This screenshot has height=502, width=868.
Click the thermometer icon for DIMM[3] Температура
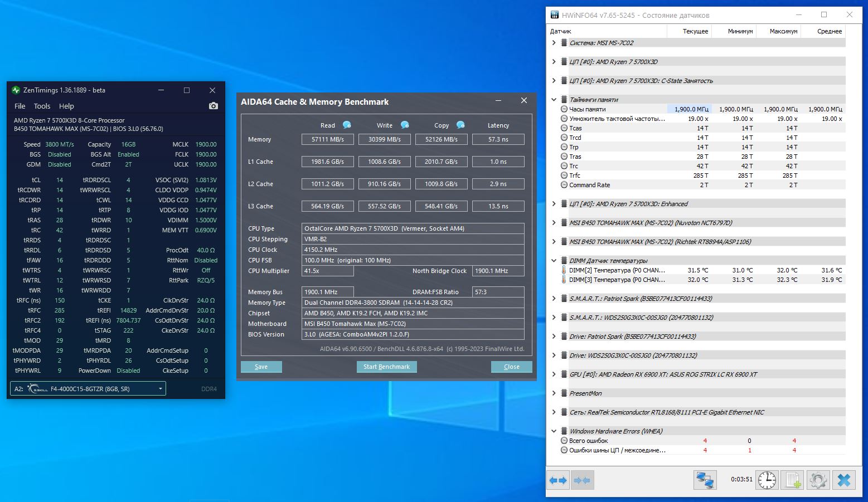(564, 280)
